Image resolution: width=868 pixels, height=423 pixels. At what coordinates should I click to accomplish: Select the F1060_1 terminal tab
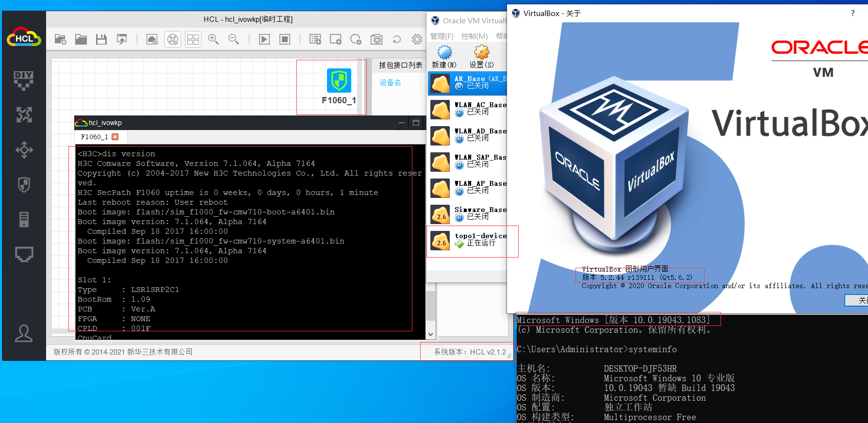[x=95, y=137]
